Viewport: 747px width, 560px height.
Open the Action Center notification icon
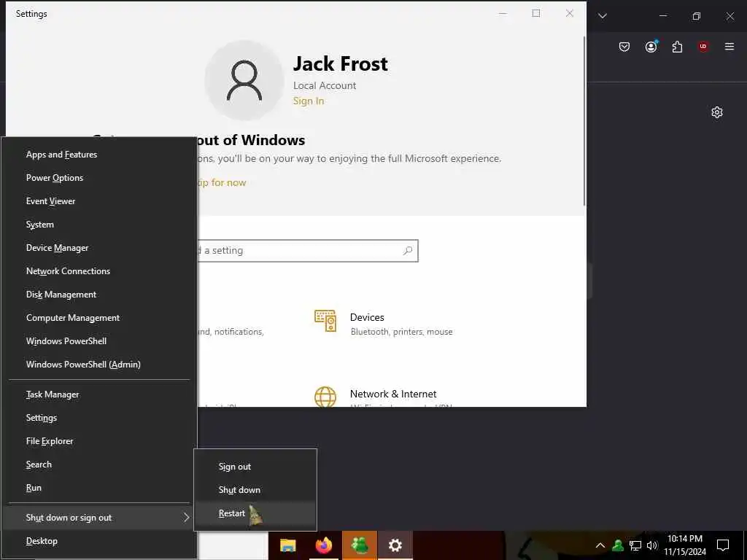tap(723, 545)
